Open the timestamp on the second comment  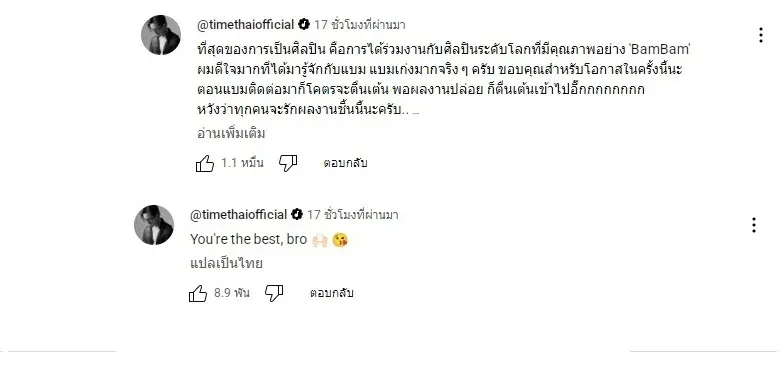[352, 215]
